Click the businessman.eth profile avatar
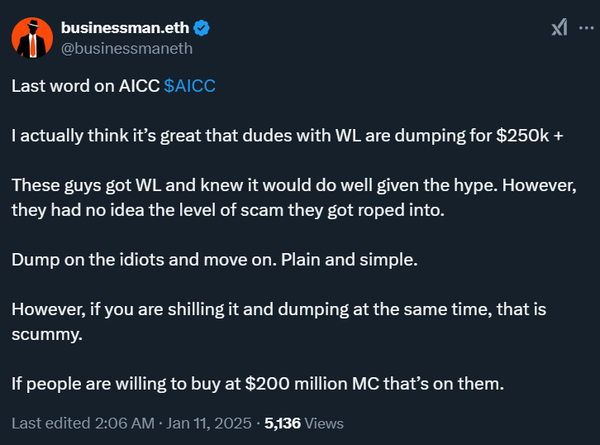The image size is (600, 445). (31, 38)
